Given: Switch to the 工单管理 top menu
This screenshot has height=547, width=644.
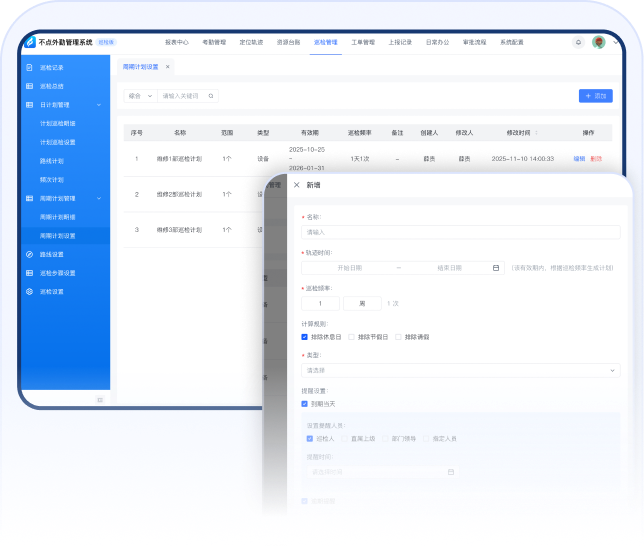Looking at the screenshot, I should pyautogui.click(x=362, y=43).
